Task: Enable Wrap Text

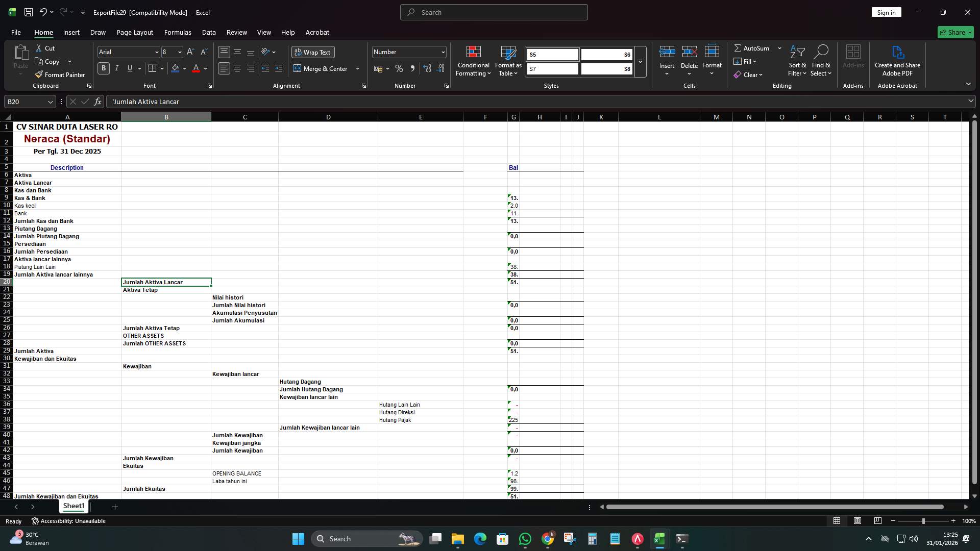Action: click(313, 52)
